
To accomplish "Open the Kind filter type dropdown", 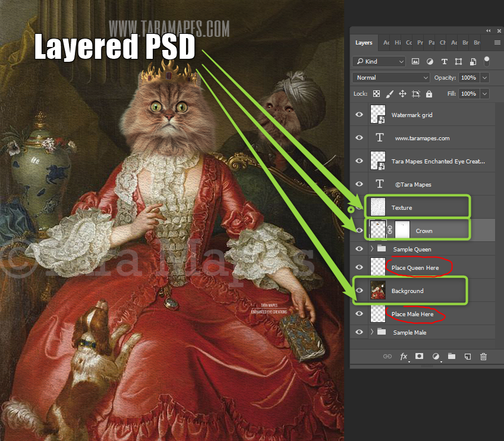I will [379, 61].
